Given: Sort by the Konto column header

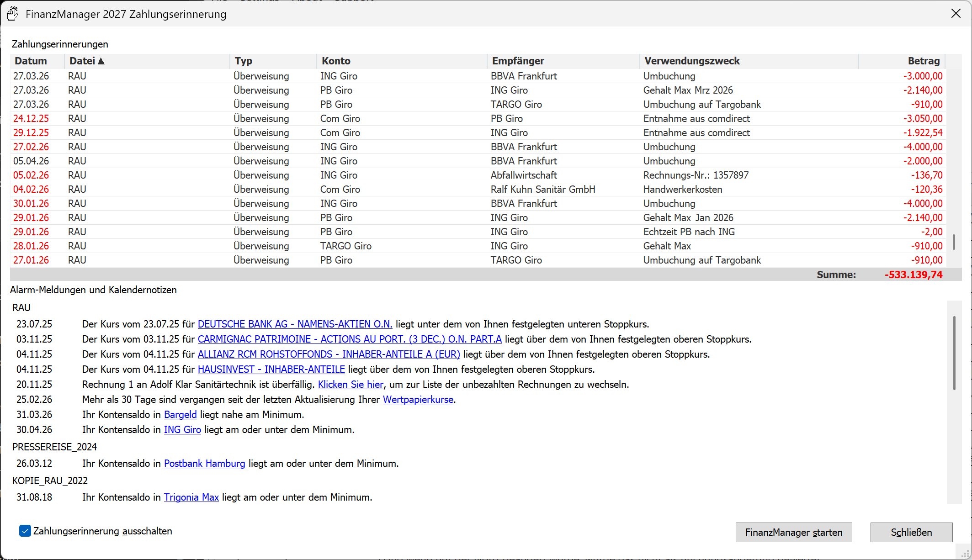Looking at the screenshot, I should click(402, 61).
